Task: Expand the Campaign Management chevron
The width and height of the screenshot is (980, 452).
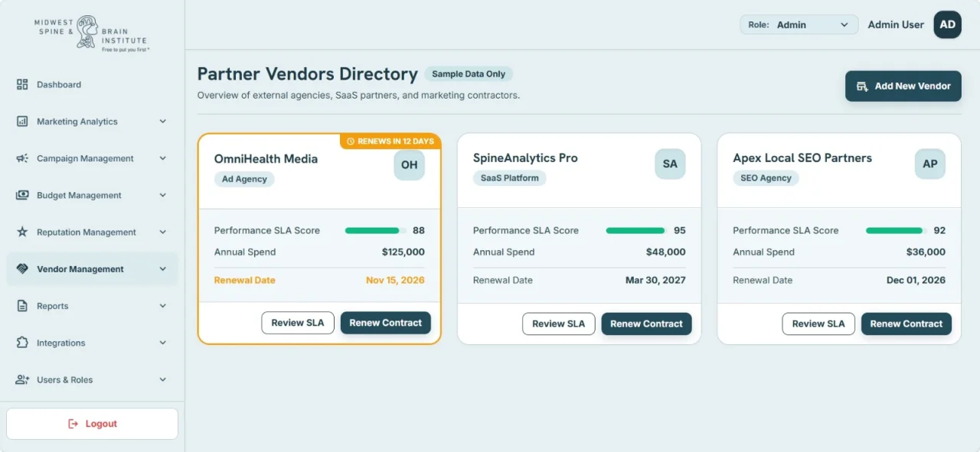Action: 162,158
